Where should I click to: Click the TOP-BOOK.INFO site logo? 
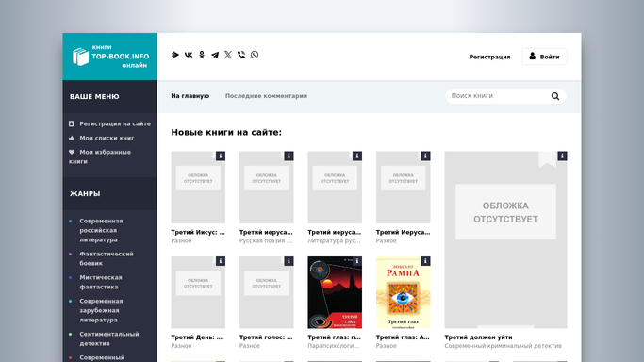[x=110, y=57]
